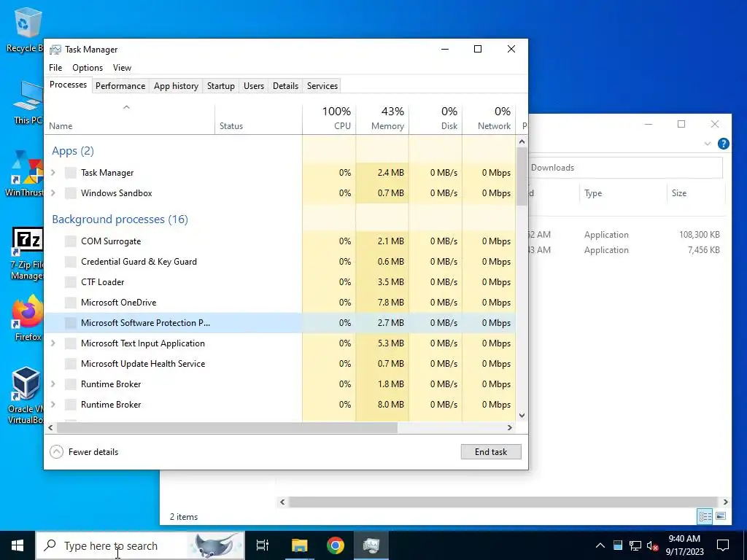This screenshot has width=747, height=560.
Task: Click the Task Manager title bar icon
Action: pyautogui.click(x=55, y=50)
